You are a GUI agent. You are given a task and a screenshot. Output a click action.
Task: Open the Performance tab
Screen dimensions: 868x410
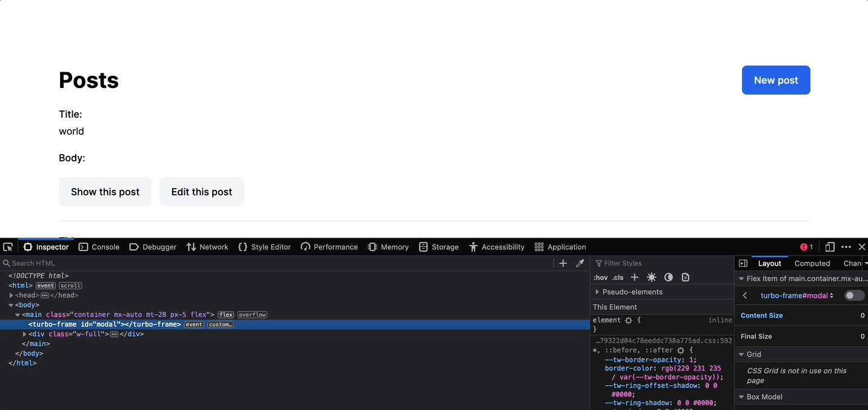[329, 247]
